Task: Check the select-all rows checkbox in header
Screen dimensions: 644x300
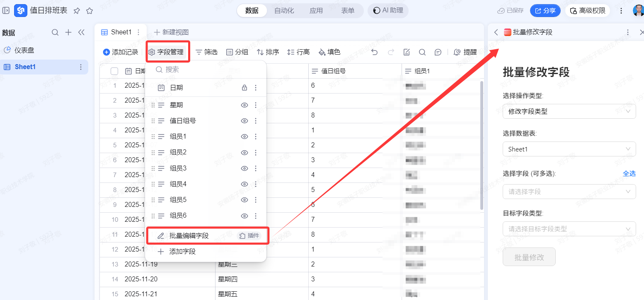Action: (114, 71)
